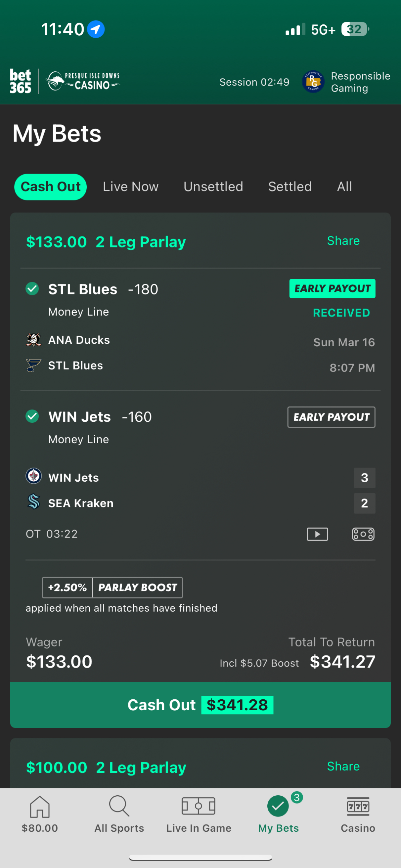Viewport: 401px width, 868px height.
Task: Open the match live tracker icon
Action: [363, 534]
